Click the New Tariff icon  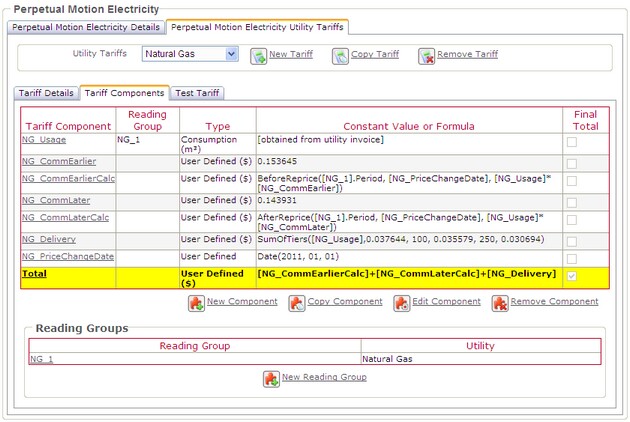point(258,57)
